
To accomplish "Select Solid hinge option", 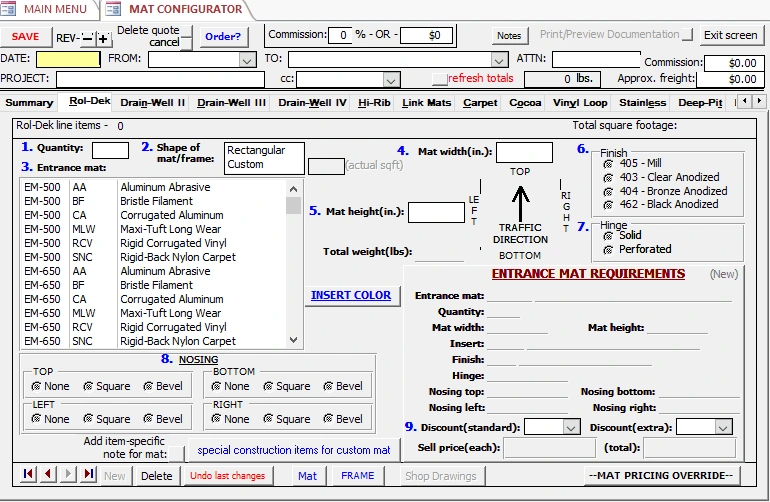I will [x=608, y=236].
